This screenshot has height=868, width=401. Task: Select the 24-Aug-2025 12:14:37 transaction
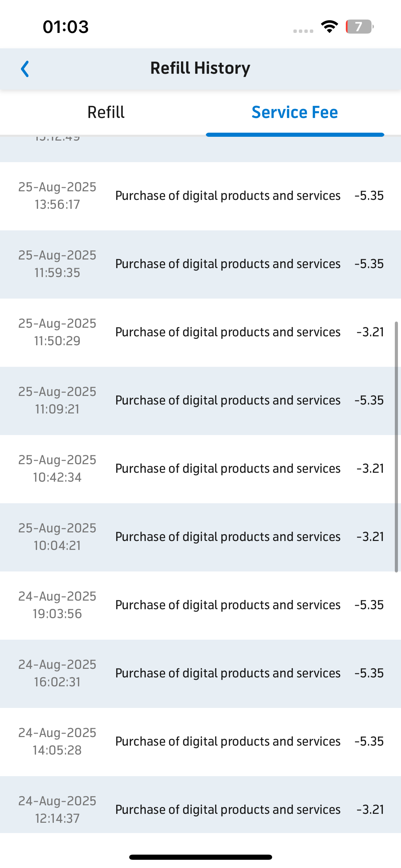200,805
